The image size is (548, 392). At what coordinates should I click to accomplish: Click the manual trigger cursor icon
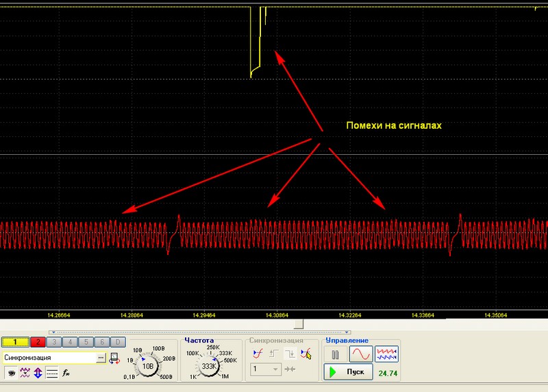pos(306,354)
